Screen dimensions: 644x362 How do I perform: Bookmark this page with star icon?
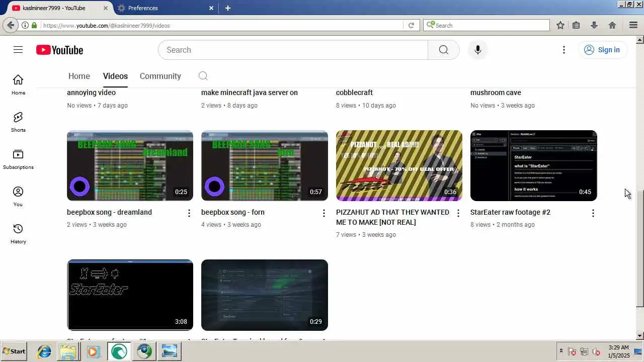[560, 25]
